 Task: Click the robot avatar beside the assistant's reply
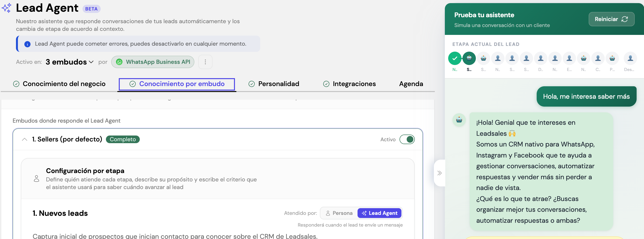[459, 120]
